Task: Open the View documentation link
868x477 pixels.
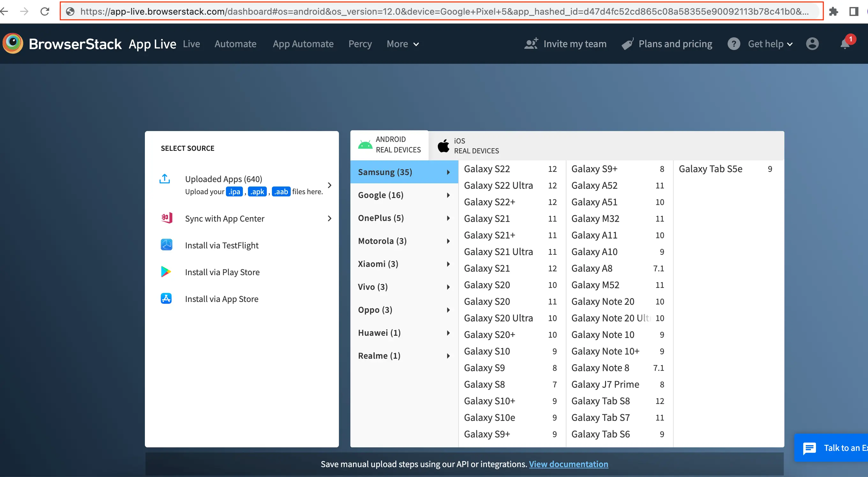Action: tap(568, 464)
